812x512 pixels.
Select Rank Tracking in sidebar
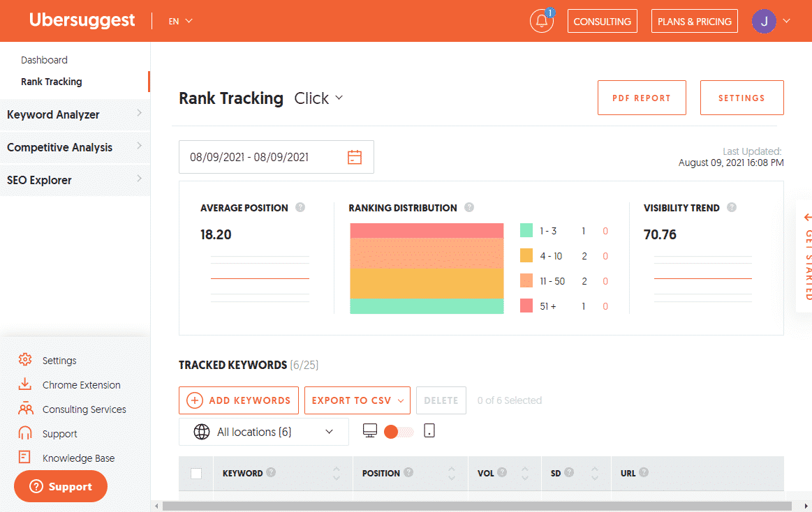pyautogui.click(x=51, y=82)
